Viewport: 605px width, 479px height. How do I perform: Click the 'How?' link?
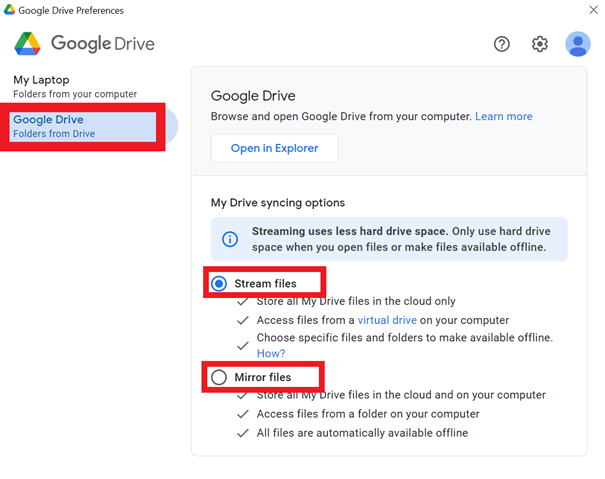[271, 353]
